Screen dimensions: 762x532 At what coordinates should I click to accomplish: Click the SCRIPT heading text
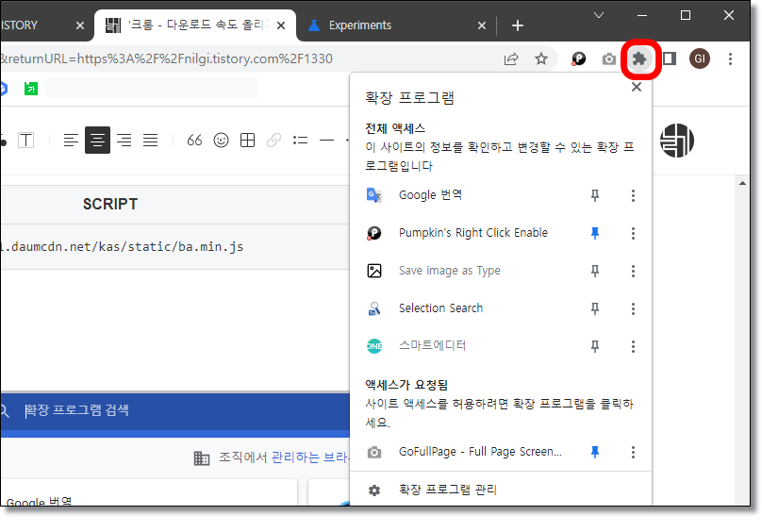[x=110, y=205]
